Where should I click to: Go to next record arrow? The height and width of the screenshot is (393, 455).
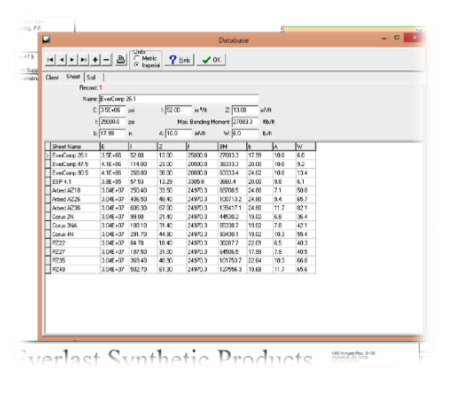coord(72,60)
